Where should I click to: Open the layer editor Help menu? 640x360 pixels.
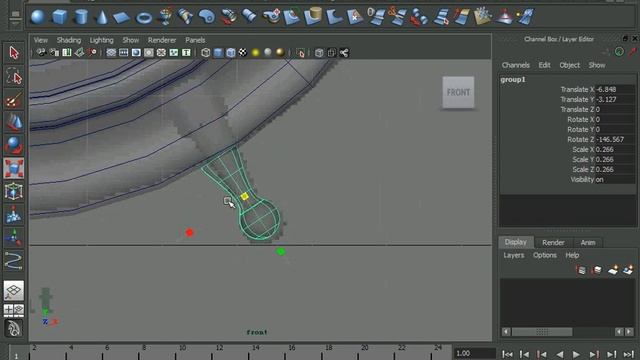point(572,255)
